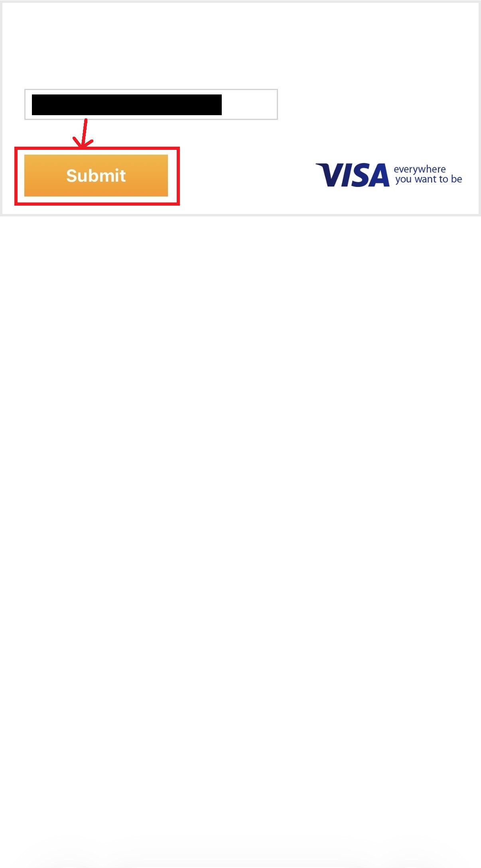The image size is (481, 868).
Task: Click the letter V of the VISA logo
Action: coord(329,175)
